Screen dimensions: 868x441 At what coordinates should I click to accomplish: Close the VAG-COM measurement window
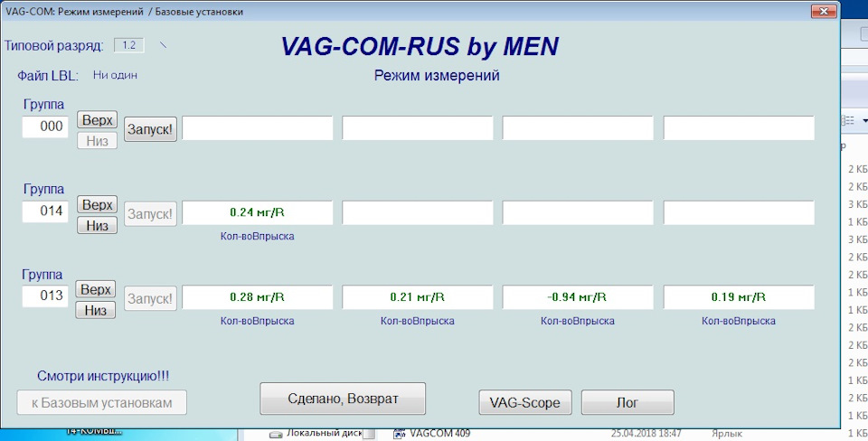[824, 11]
